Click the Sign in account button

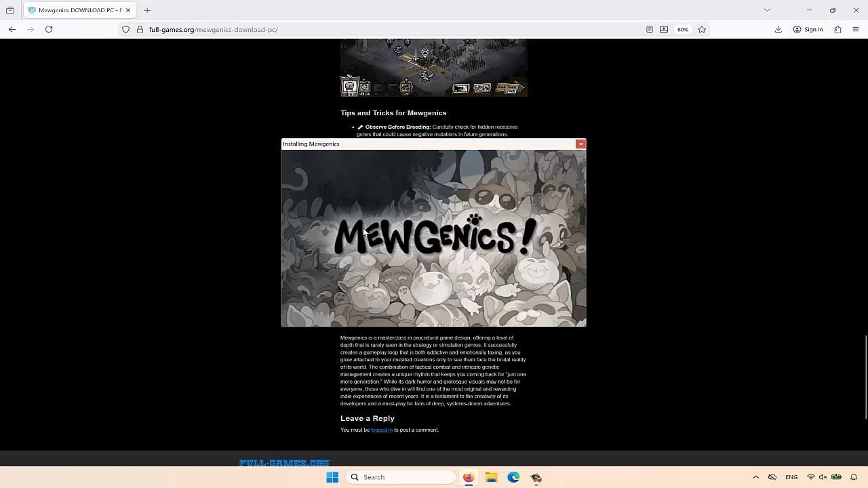click(x=808, y=29)
